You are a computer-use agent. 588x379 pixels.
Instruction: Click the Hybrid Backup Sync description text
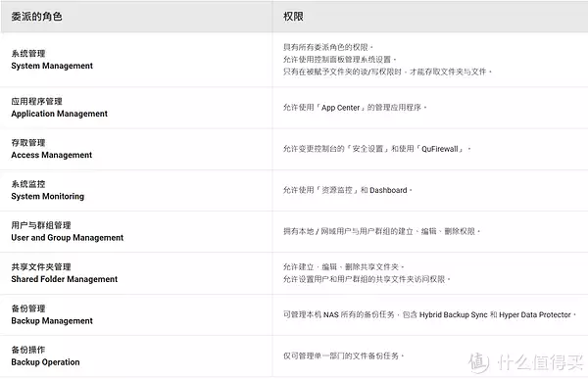click(x=429, y=314)
